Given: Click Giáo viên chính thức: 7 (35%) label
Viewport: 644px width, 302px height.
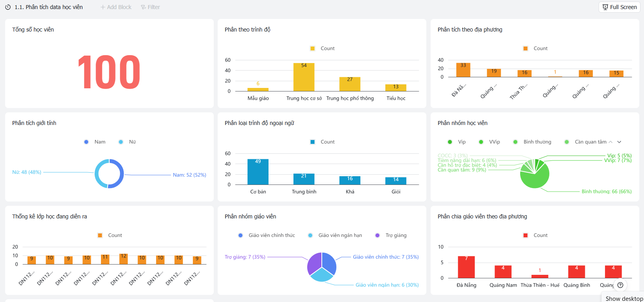Looking at the screenshot, I should point(386,257).
